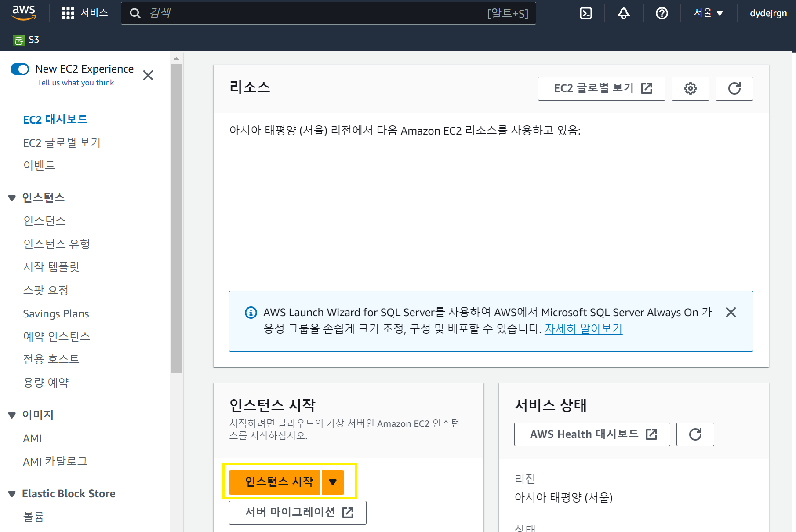Click the 서비스 상태 heading text
This screenshot has height=532, width=796.
(550, 405)
